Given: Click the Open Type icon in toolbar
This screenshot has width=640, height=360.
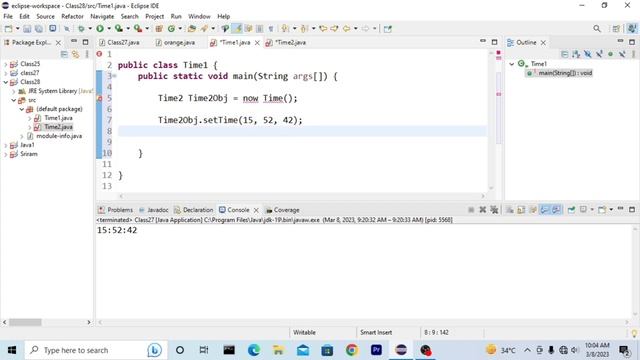Looking at the screenshot, I should [x=192, y=29].
